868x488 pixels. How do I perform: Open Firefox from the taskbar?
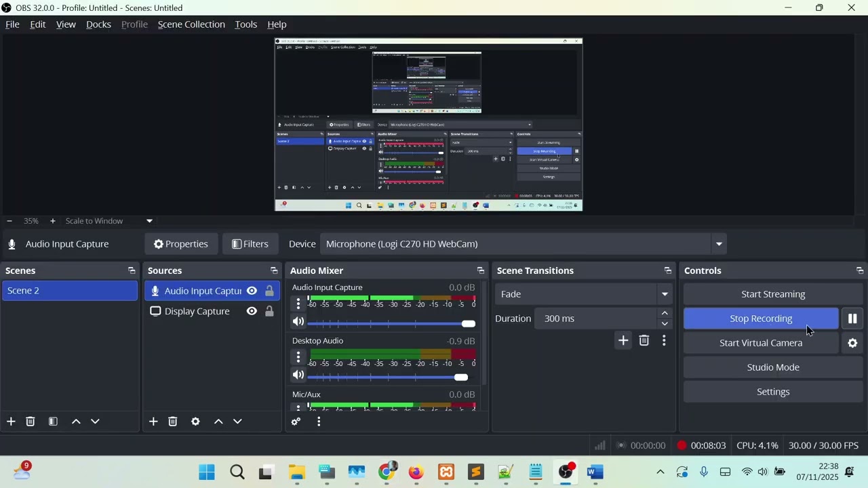pos(416,472)
